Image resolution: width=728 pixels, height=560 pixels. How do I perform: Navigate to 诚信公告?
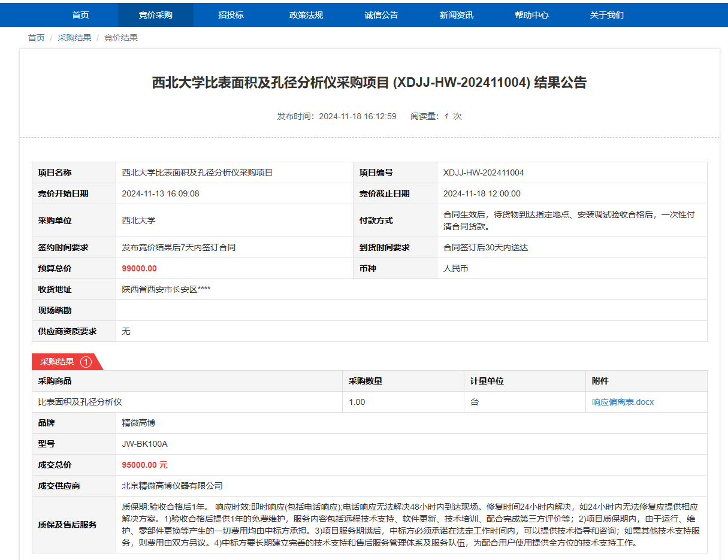[381, 15]
